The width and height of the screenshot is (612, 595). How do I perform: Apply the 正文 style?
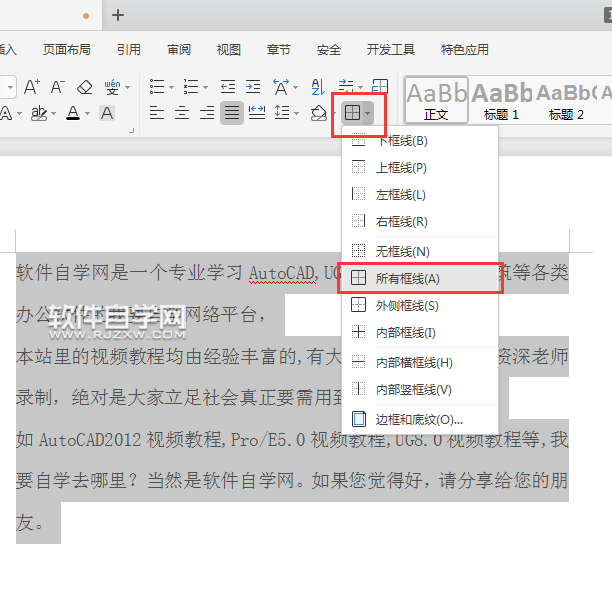(x=436, y=100)
